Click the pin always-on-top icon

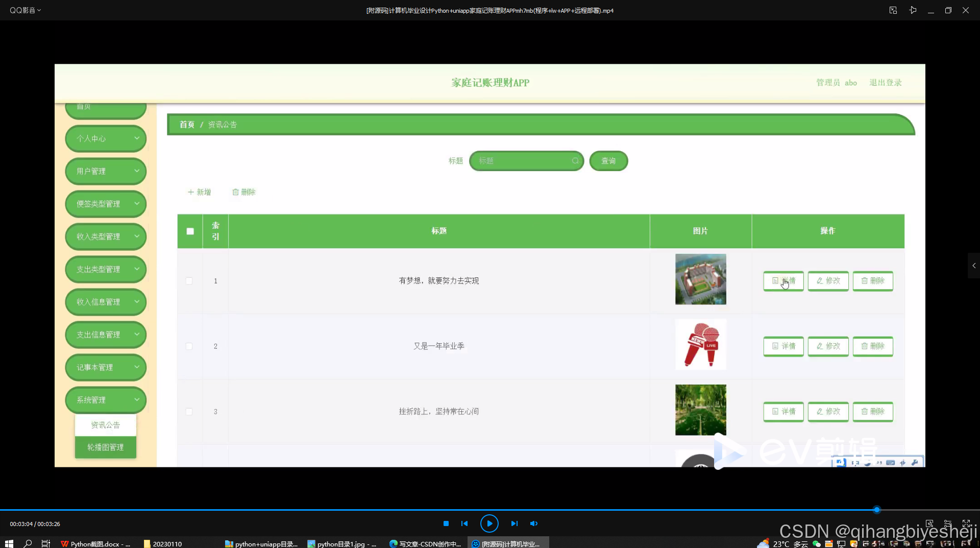coord(913,10)
